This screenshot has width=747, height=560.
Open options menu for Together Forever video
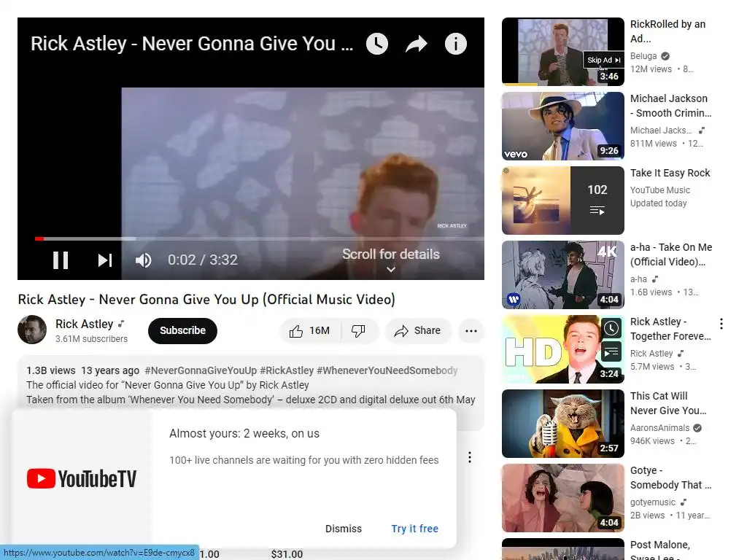click(721, 324)
